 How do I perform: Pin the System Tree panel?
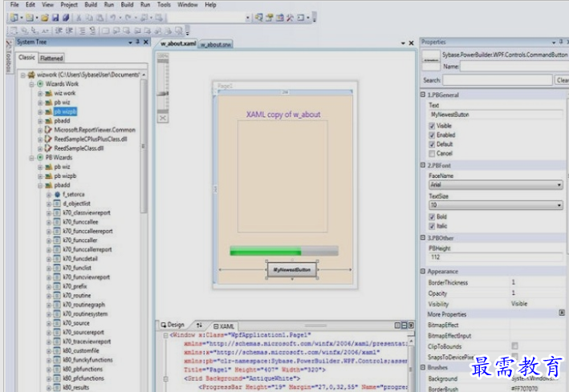pyautogui.click(x=137, y=42)
